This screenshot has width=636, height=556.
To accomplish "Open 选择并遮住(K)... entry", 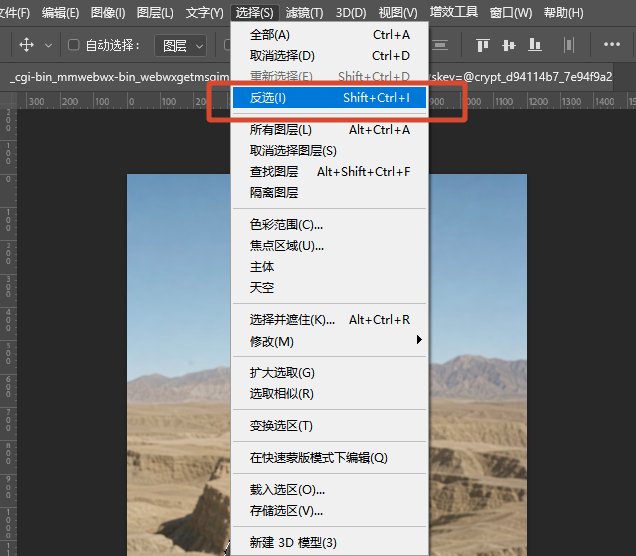I will (x=329, y=320).
